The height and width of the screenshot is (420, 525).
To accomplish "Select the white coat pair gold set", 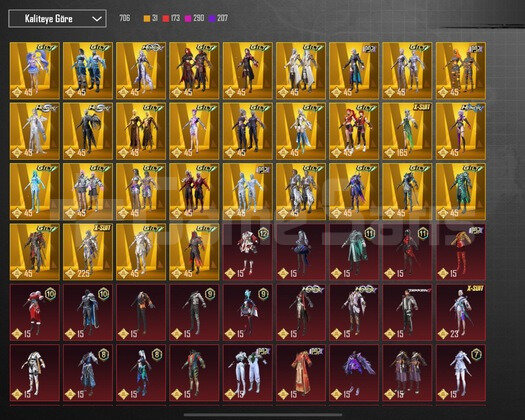I will tap(301, 71).
